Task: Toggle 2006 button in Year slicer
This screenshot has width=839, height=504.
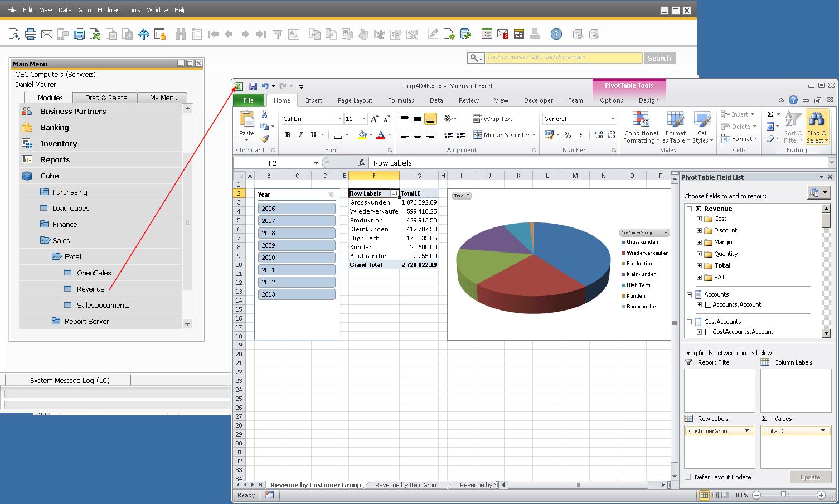Action: pyautogui.click(x=297, y=209)
